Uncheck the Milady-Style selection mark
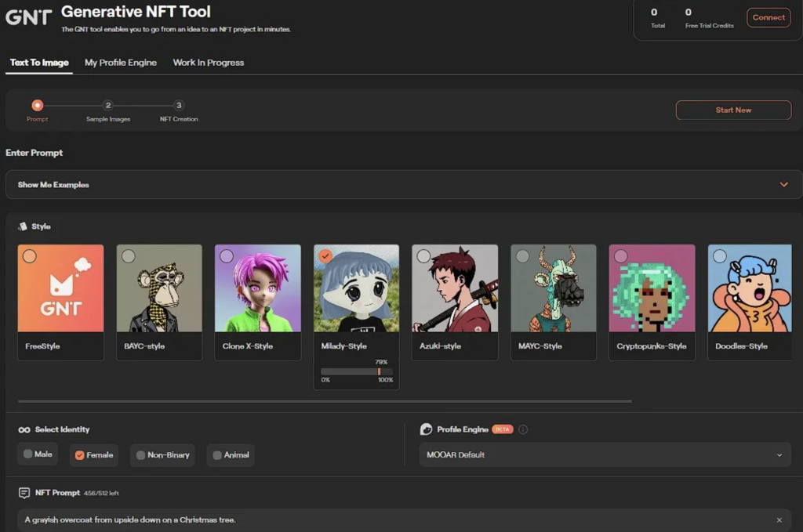This screenshot has height=532, width=803. (x=325, y=255)
